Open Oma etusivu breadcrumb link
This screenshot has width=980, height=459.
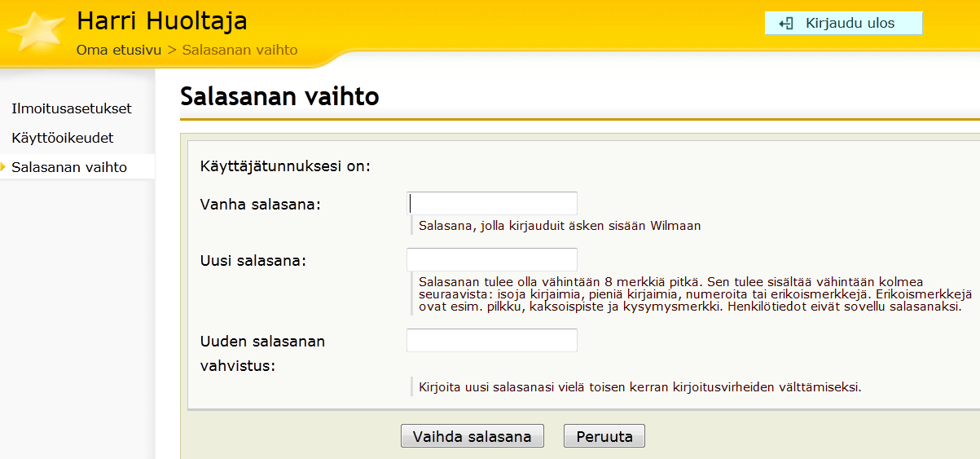[120, 50]
